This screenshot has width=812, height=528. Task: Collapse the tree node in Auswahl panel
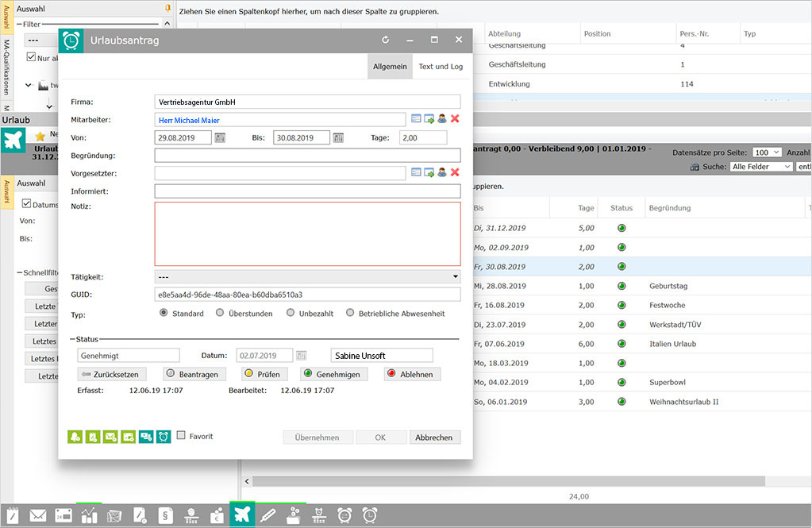click(29, 85)
